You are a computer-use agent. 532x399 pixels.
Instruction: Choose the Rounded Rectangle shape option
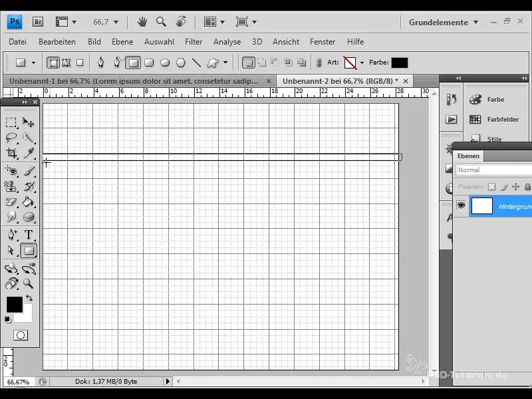point(149,63)
